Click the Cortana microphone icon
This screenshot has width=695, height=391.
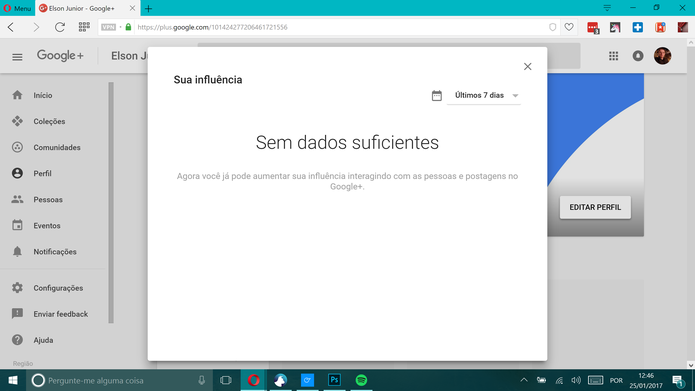202,380
